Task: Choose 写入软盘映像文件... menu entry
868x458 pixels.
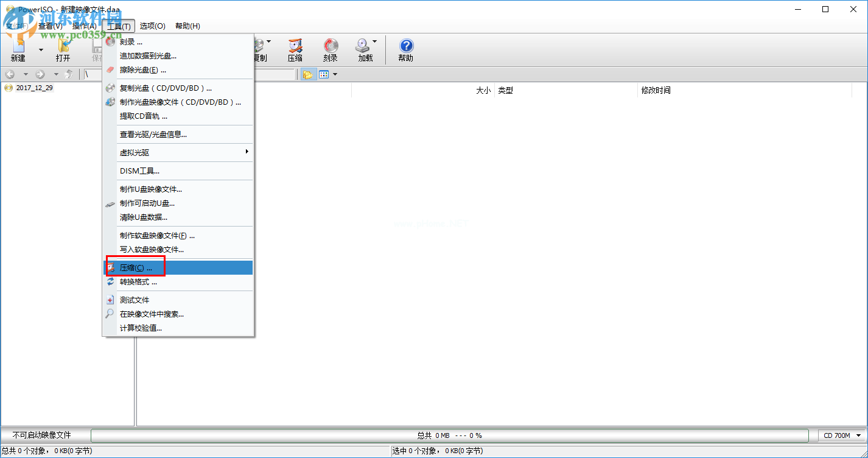Action: (x=178, y=250)
